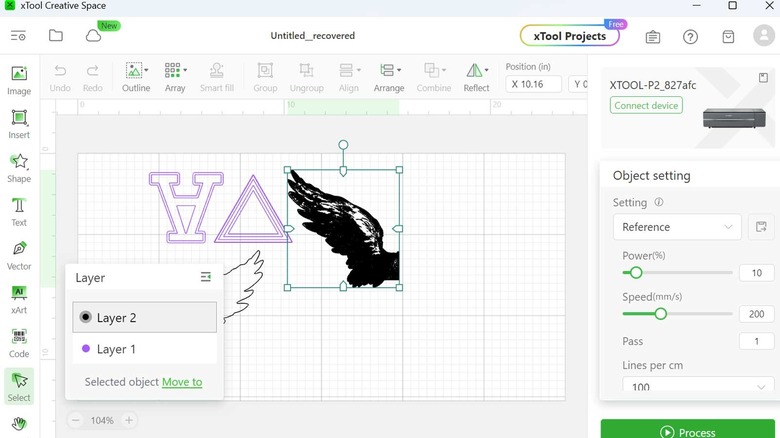This screenshot has height=438, width=780.
Task: Click the Layer 1 purple color dot
Action: click(86, 348)
